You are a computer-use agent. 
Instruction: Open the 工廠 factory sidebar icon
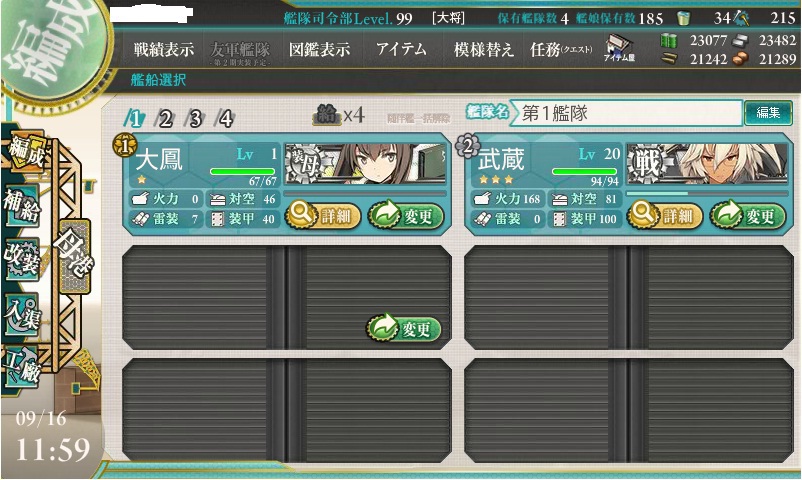coord(21,366)
